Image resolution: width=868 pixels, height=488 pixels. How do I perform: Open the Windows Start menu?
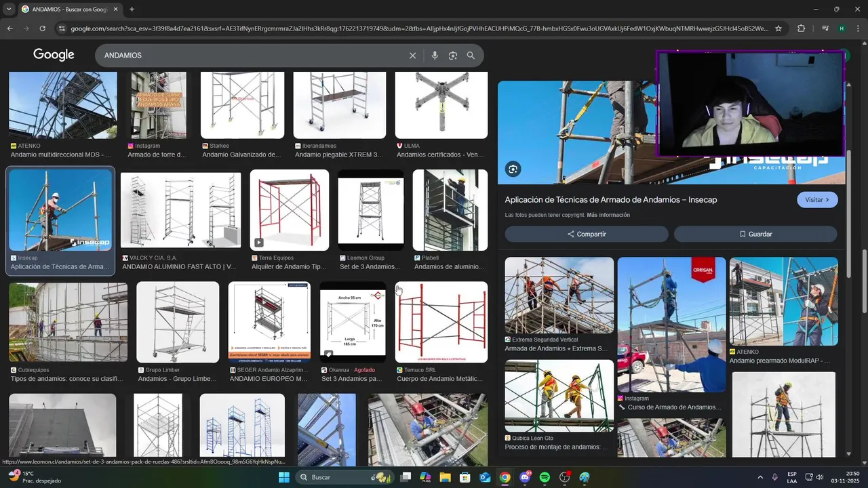tap(284, 477)
